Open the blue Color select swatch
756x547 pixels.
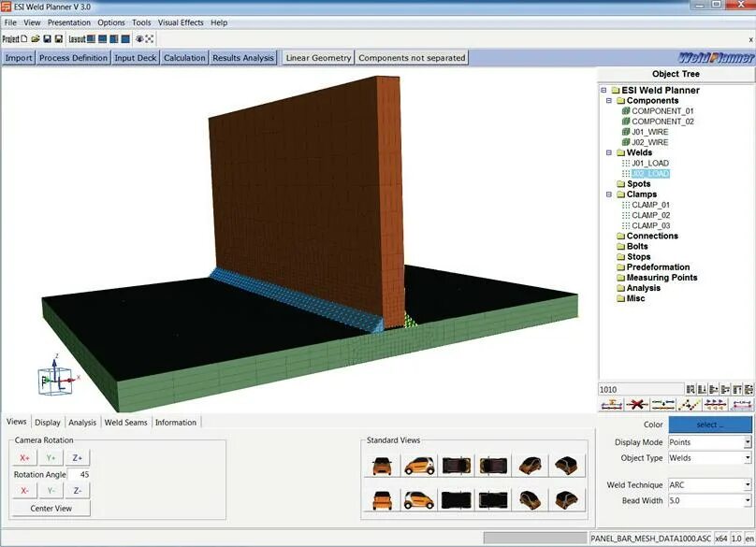(x=710, y=425)
